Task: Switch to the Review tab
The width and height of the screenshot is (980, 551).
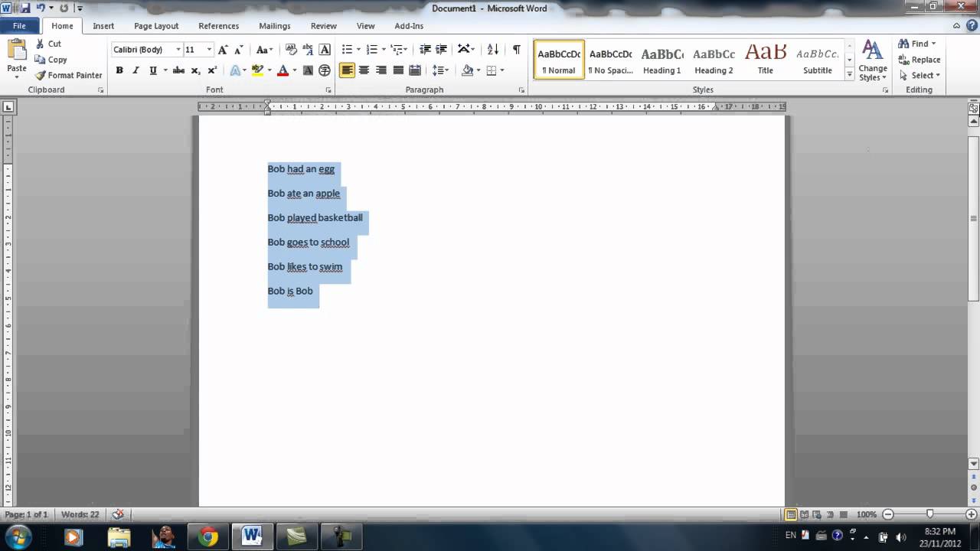Action: pyautogui.click(x=324, y=26)
